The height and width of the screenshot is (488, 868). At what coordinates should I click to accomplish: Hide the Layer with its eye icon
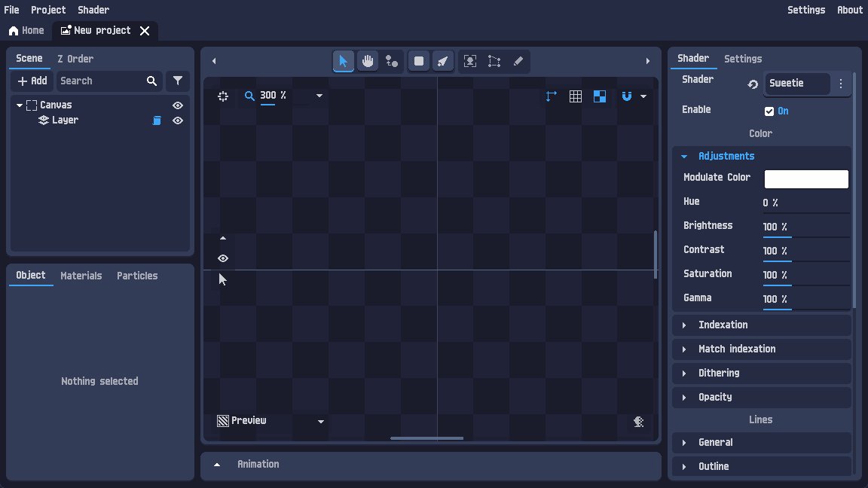(178, 120)
